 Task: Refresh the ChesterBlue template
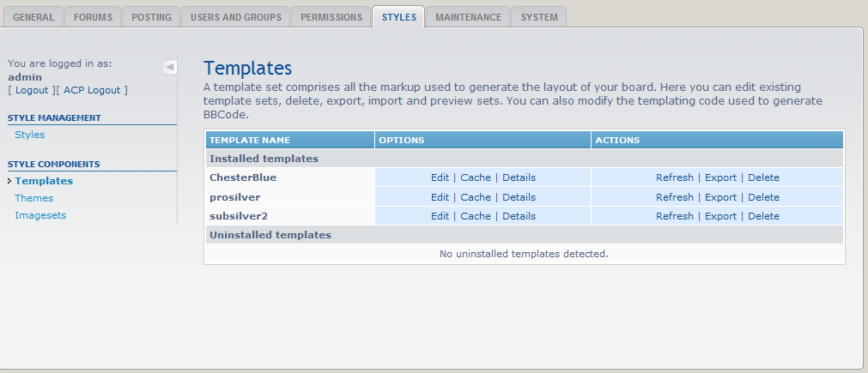(x=674, y=177)
